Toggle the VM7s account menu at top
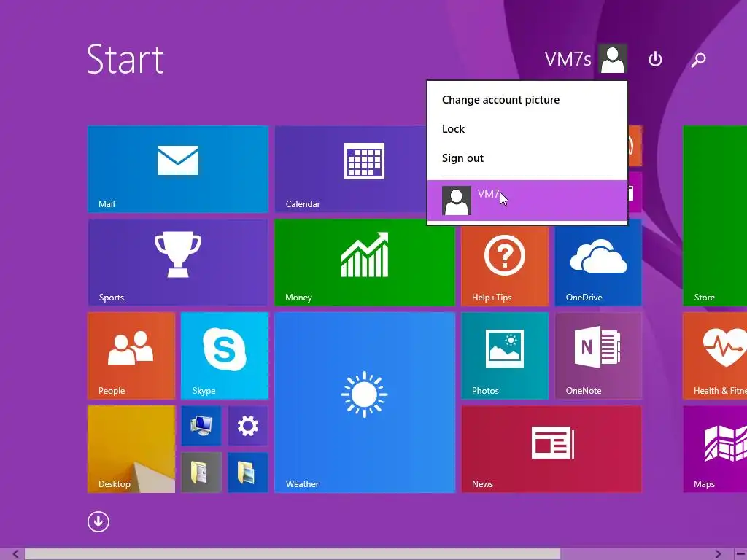 pos(586,59)
